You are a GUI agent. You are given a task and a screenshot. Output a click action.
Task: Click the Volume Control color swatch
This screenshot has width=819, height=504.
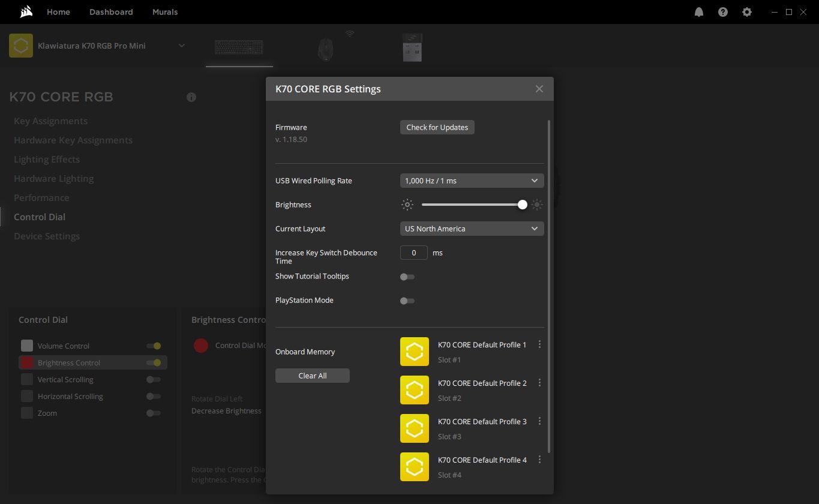pos(27,346)
